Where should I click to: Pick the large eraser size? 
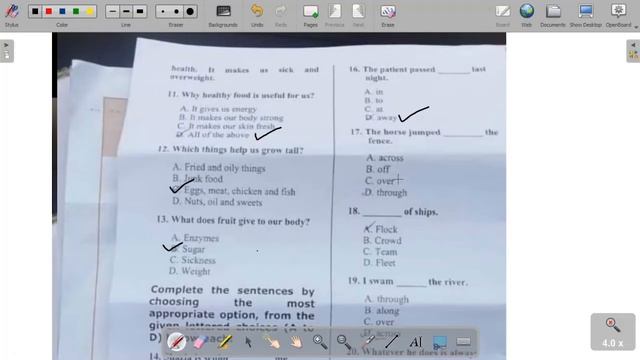pos(190,11)
